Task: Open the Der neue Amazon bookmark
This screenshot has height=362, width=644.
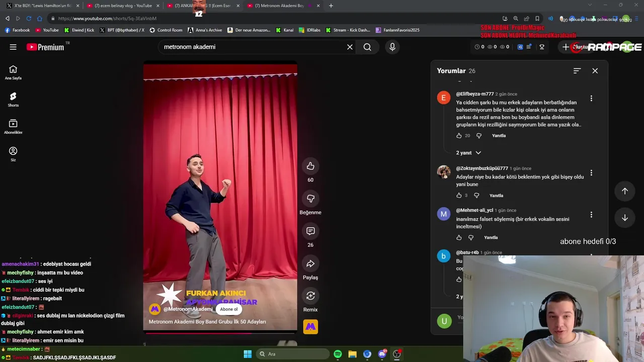Action: [x=249, y=30]
